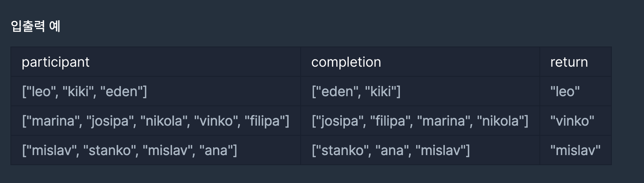Select the "leo" value in return column
The image size is (644, 183).
point(565,91)
